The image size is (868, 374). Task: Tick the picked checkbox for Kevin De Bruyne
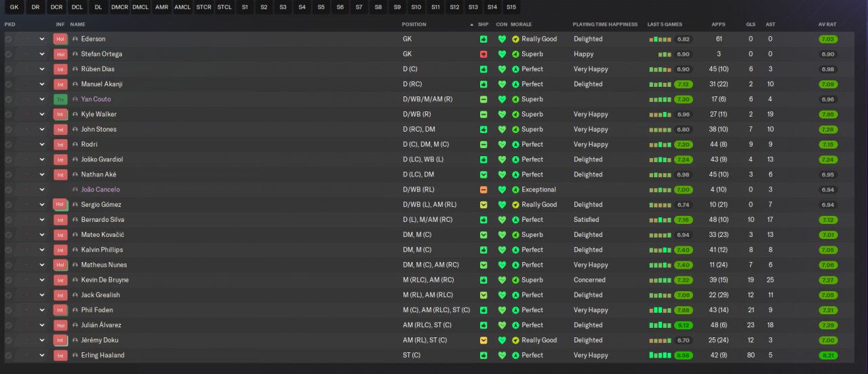pyautogui.click(x=8, y=280)
